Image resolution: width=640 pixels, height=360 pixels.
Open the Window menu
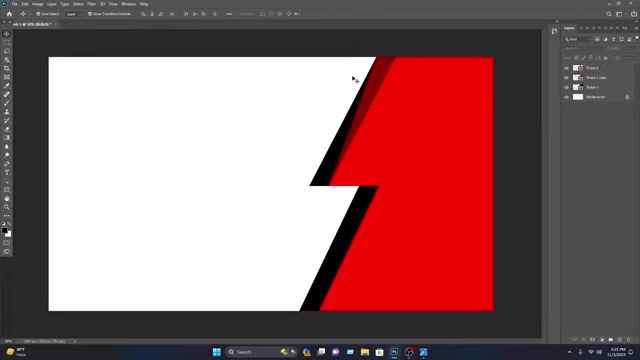pyautogui.click(x=129, y=4)
